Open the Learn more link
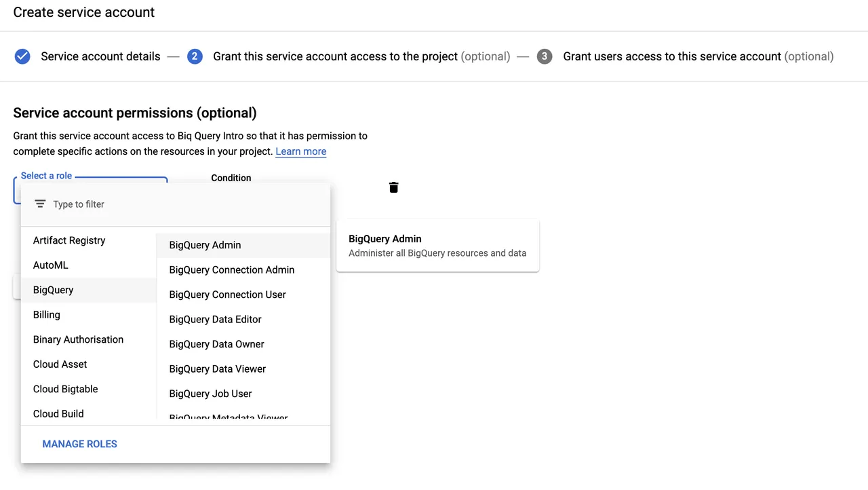This screenshot has height=490, width=868. (301, 151)
